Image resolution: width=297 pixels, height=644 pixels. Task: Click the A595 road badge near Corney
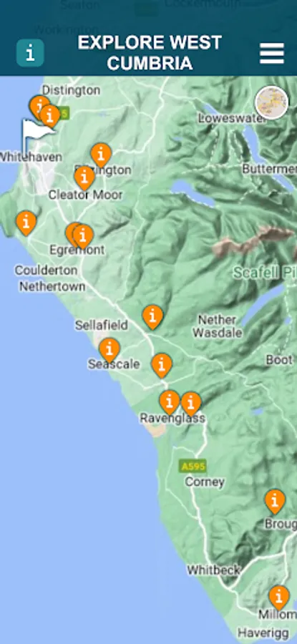tap(193, 466)
